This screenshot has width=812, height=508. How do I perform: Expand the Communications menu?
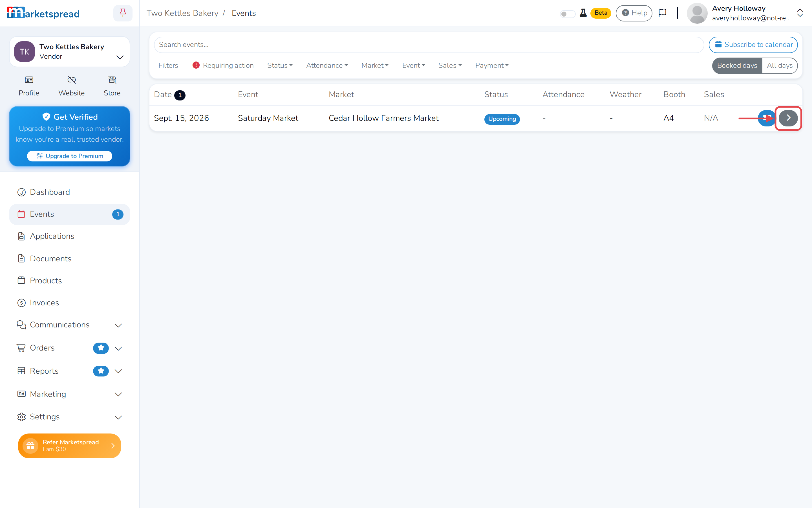coord(118,325)
